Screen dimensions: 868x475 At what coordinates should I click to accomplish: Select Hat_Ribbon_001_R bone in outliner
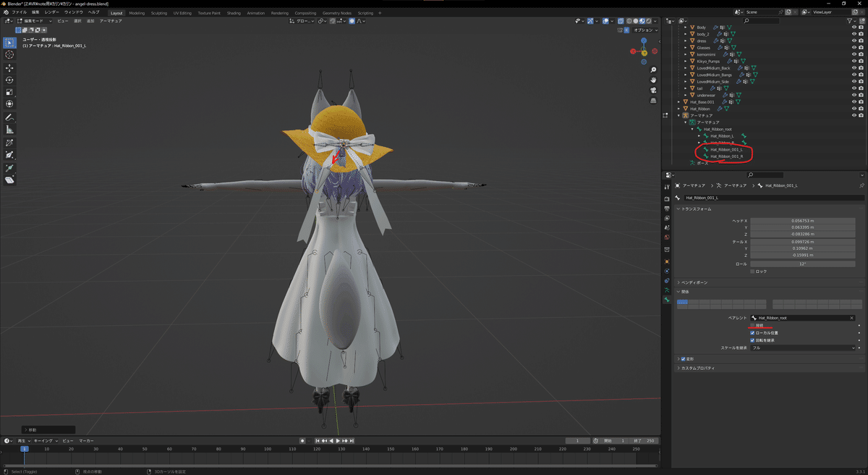[x=726, y=156]
